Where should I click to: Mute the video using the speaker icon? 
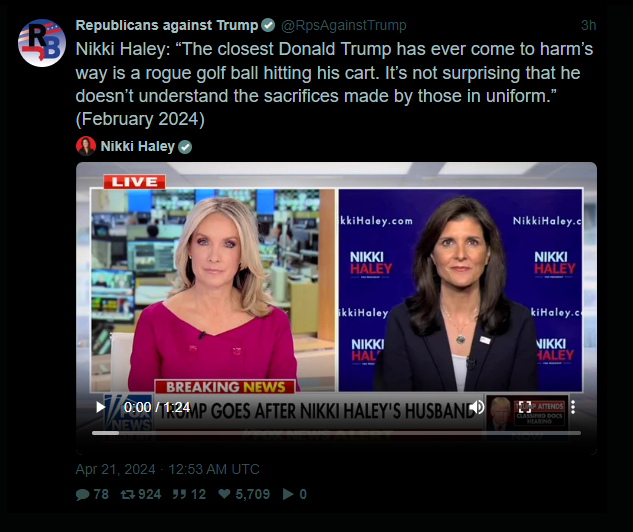coord(477,407)
